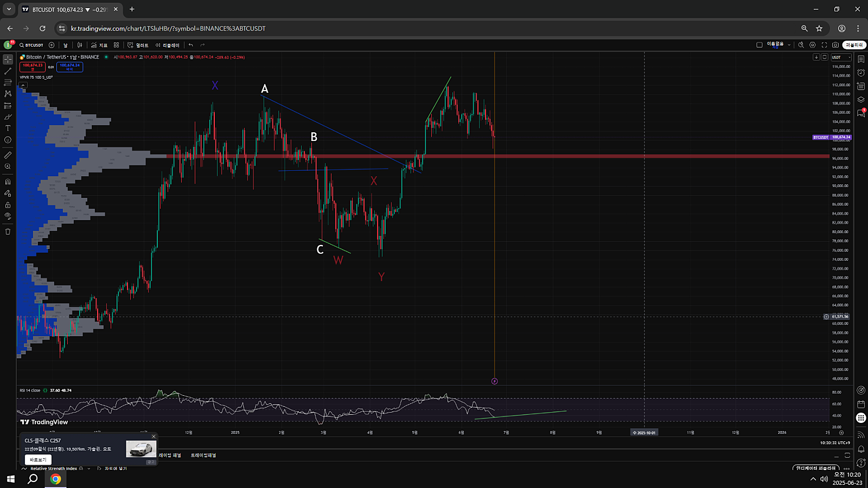Screen dimensions: 868x488
Task: Click the 바로보기 button in the ad
Action: point(38,460)
